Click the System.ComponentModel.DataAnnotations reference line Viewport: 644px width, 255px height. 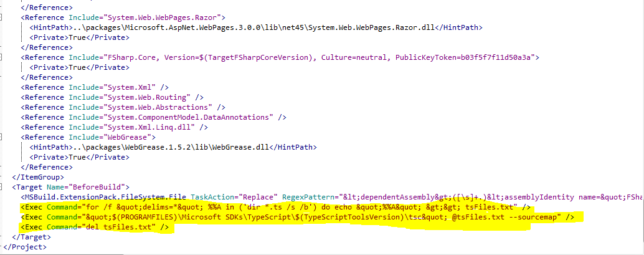[154, 117]
